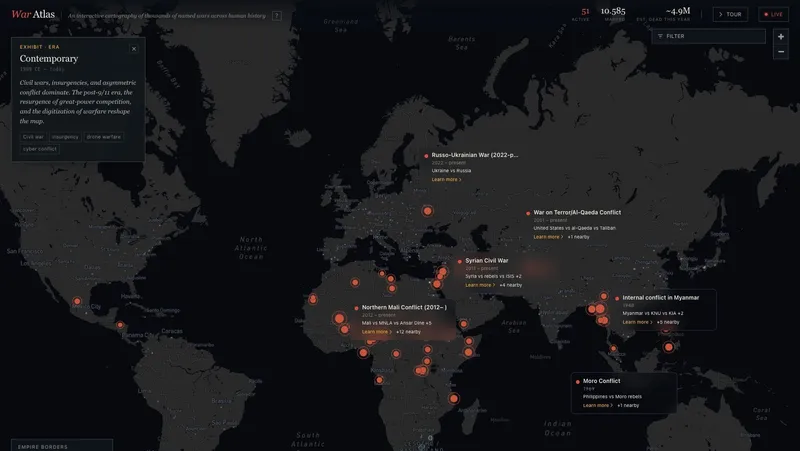800x451 pixels.
Task: Open Learn more for Russo-Ukrainian War
Action: (446, 180)
